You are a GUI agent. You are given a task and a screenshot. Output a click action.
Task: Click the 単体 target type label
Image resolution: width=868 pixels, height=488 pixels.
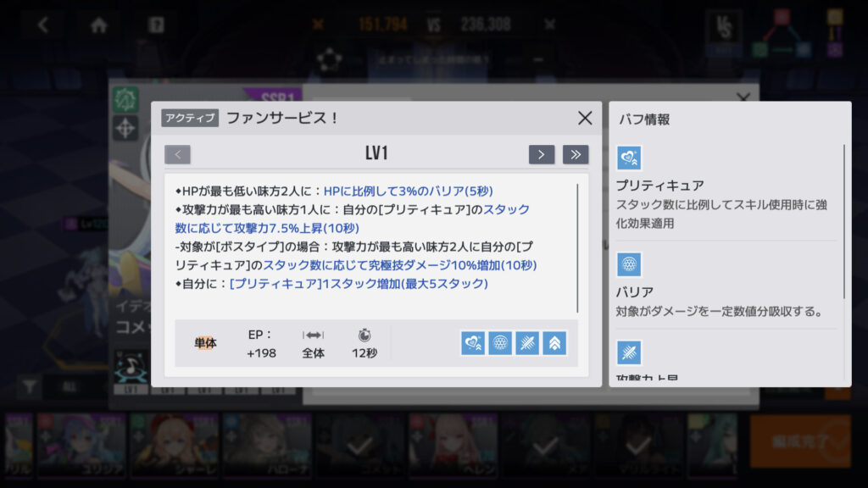pos(205,343)
